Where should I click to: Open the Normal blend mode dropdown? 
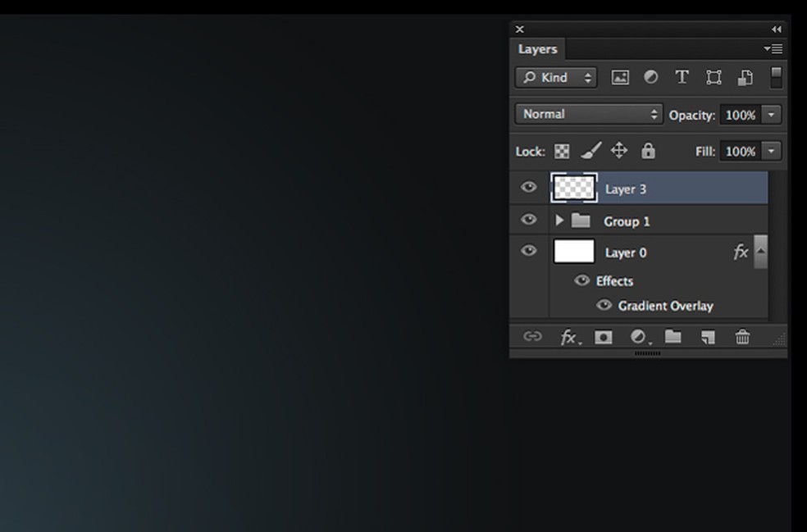[588, 114]
